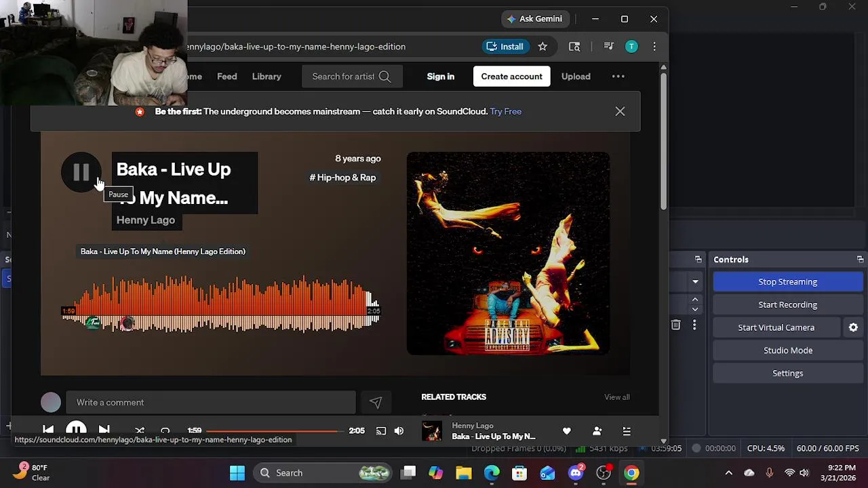Open the Chrome profile avatar T
Image resolution: width=868 pixels, height=488 pixels.
click(631, 47)
